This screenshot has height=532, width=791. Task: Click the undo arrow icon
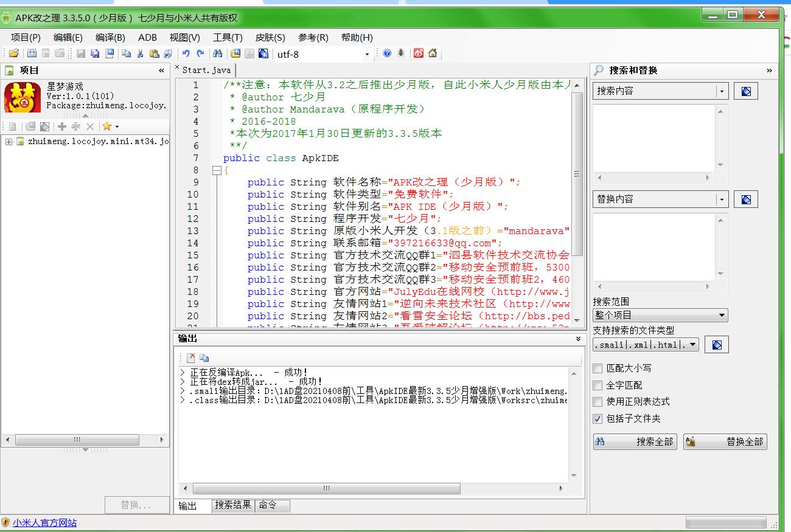point(186,54)
